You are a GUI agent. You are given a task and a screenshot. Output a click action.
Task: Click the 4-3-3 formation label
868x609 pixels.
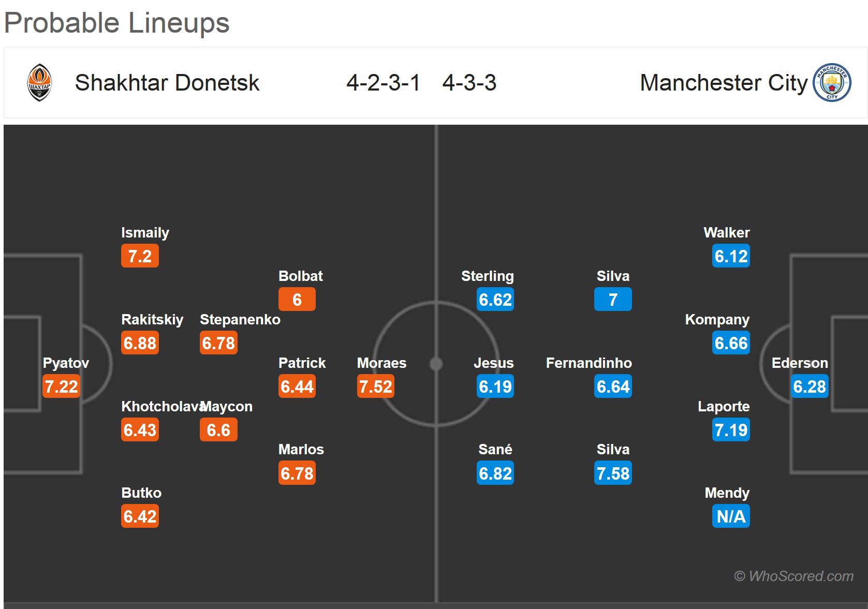pos(469,83)
